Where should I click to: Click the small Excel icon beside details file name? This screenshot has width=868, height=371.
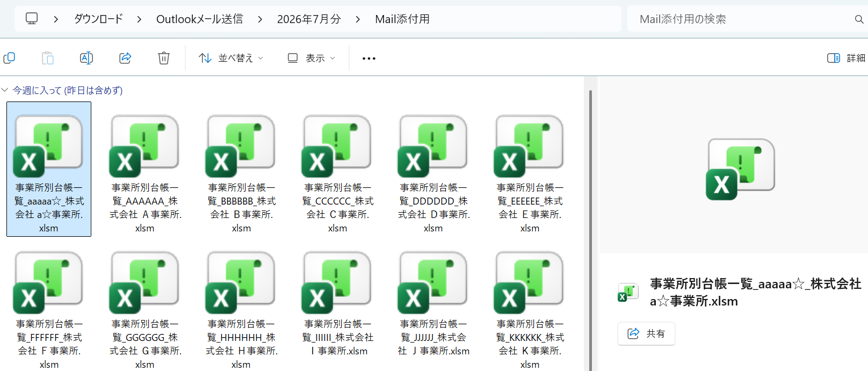(628, 292)
